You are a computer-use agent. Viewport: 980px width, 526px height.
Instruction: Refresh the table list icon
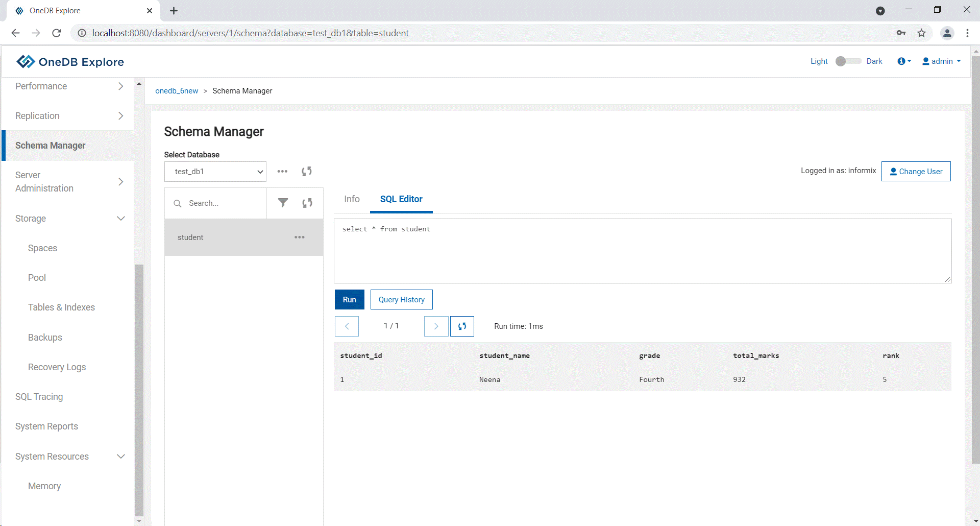coord(307,203)
